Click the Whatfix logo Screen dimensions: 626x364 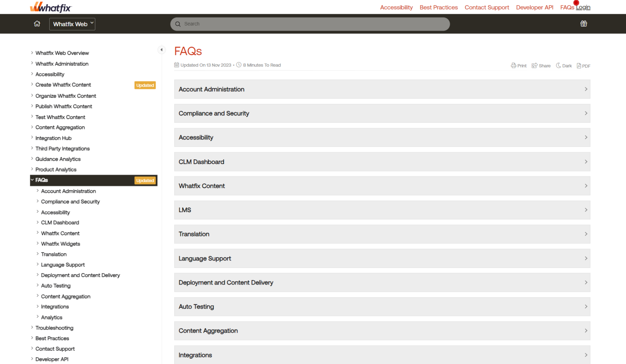51,7
